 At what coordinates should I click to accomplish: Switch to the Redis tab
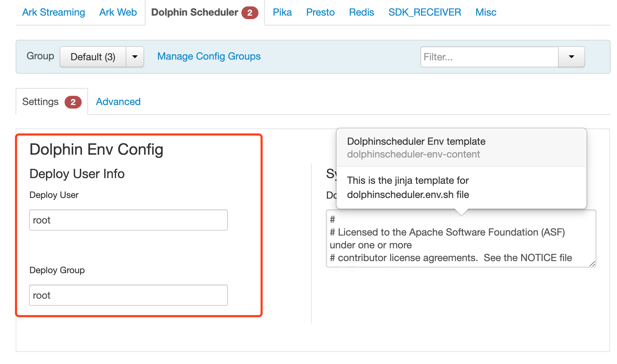(361, 12)
